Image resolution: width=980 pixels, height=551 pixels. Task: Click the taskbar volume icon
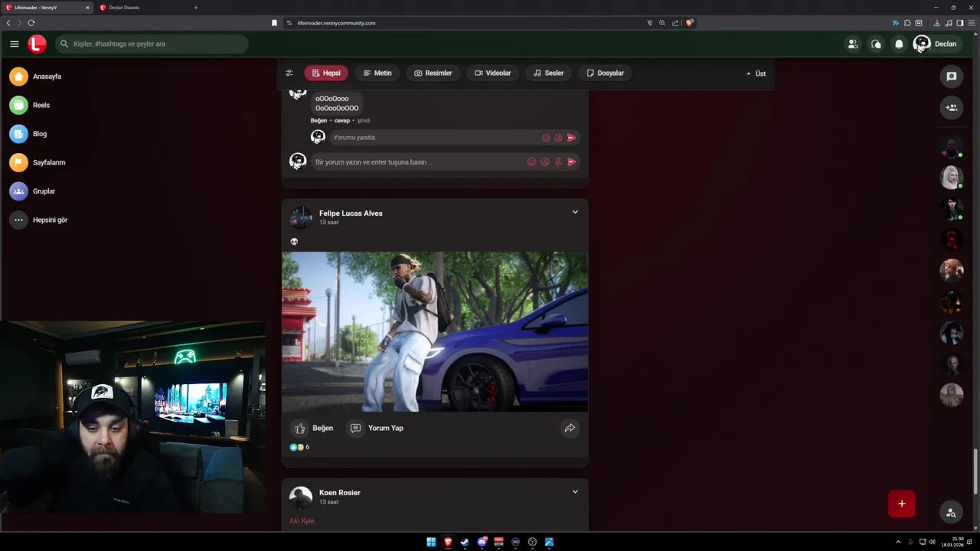tap(932, 542)
